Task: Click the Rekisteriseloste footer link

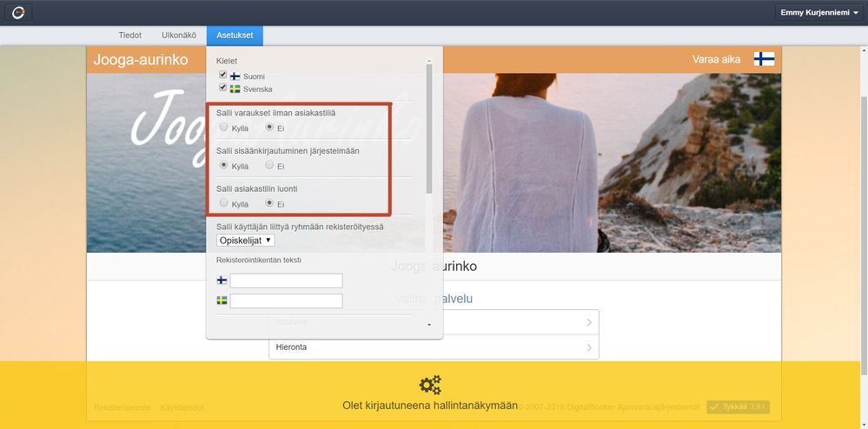Action: [x=122, y=407]
